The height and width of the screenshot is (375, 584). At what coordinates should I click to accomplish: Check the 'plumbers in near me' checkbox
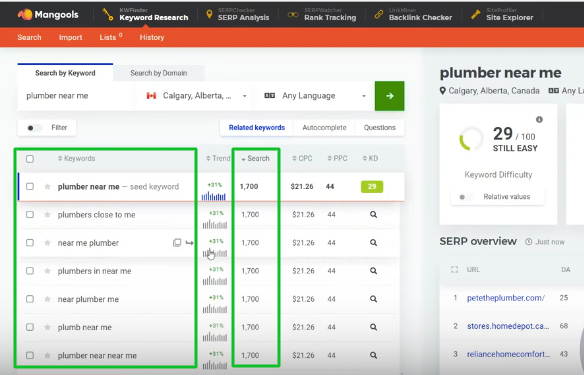point(30,271)
